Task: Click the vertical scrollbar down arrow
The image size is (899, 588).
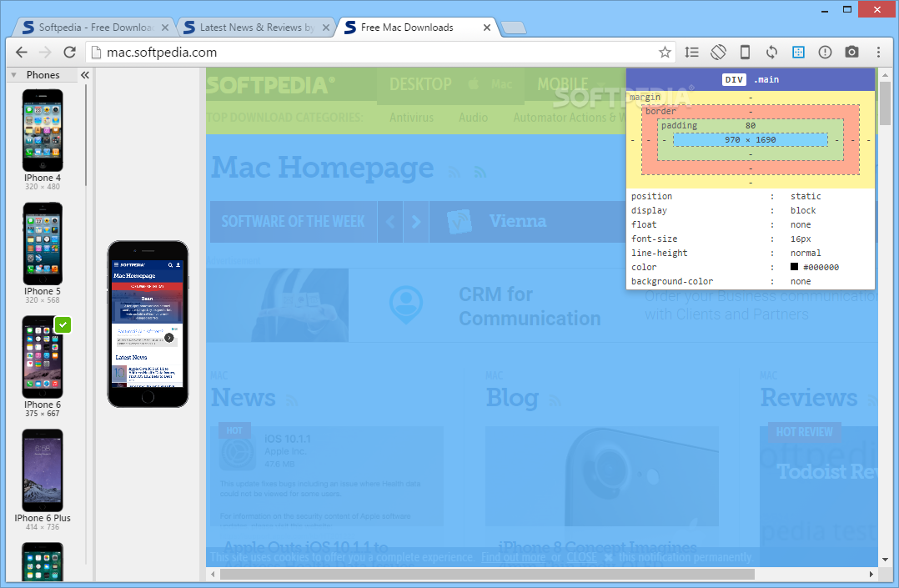Action: tap(885, 560)
